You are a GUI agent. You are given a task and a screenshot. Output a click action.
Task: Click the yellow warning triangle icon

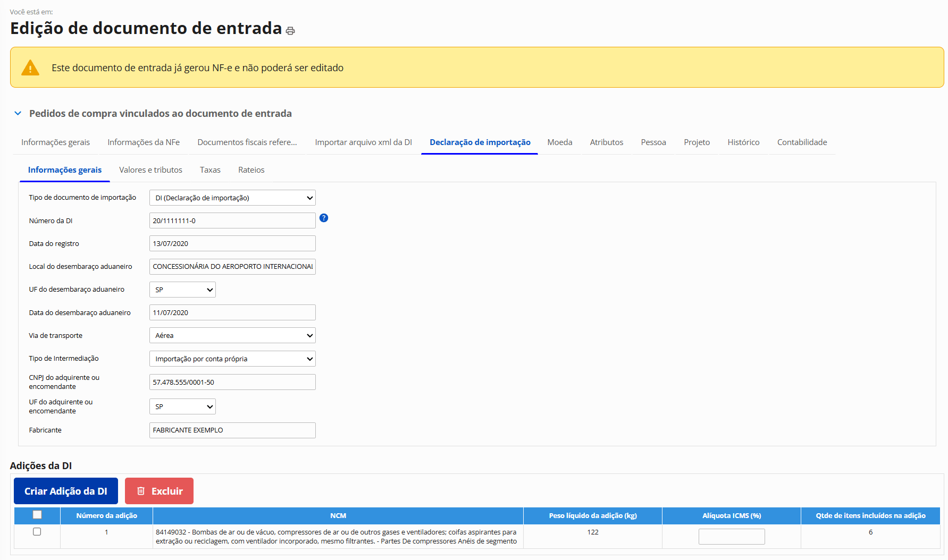pyautogui.click(x=30, y=68)
